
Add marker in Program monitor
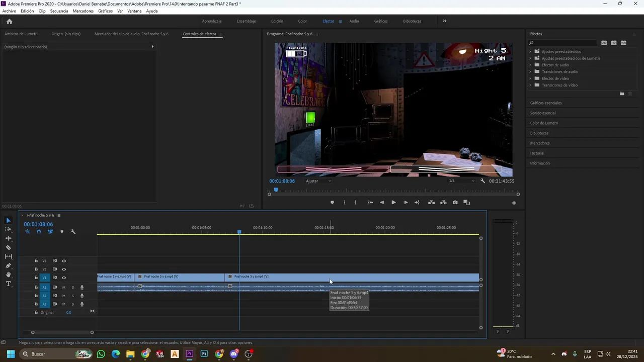(x=332, y=203)
